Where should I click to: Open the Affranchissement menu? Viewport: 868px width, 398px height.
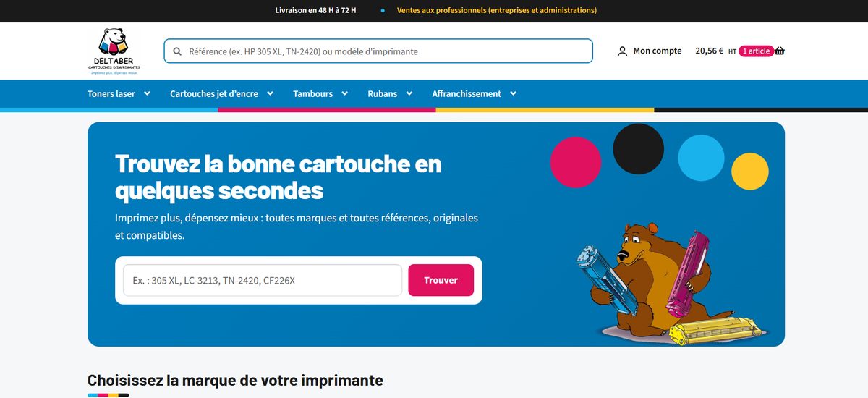[467, 94]
